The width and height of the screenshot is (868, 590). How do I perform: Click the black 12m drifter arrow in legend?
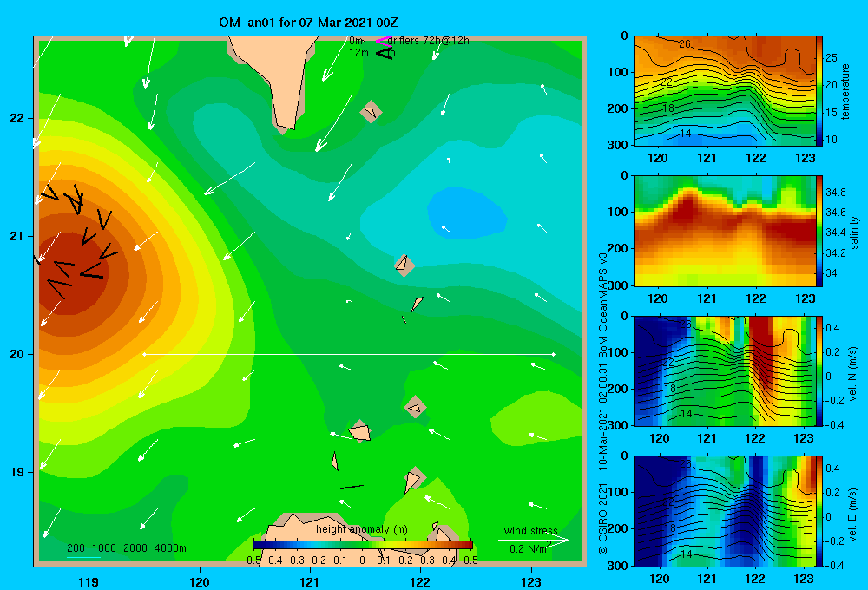(385, 53)
